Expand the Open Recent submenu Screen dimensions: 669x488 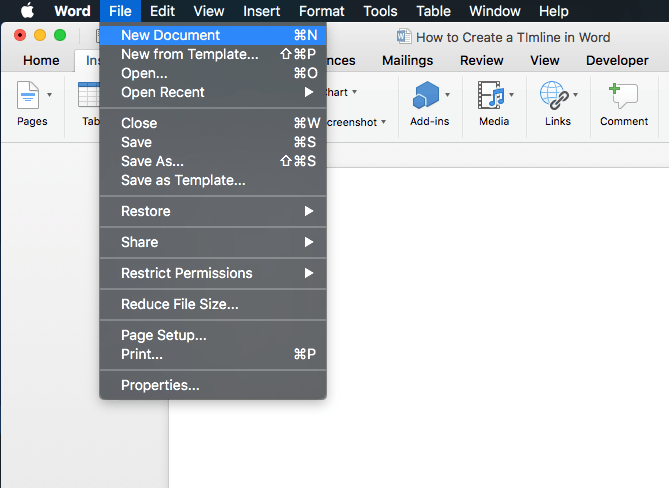click(213, 92)
